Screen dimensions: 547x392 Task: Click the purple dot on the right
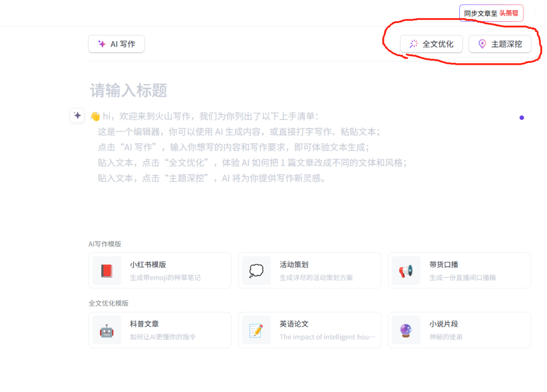[522, 117]
